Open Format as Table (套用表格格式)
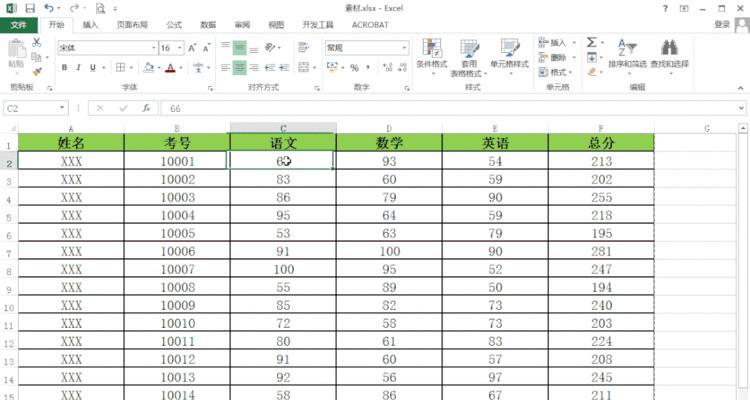This screenshot has width=750, height=400. (x=469, y=58)
